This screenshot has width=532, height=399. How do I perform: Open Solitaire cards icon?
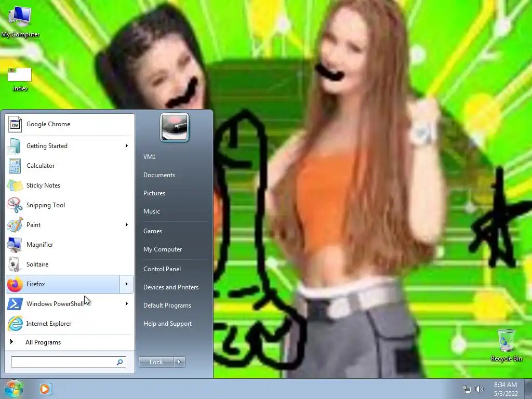(14, 264)
